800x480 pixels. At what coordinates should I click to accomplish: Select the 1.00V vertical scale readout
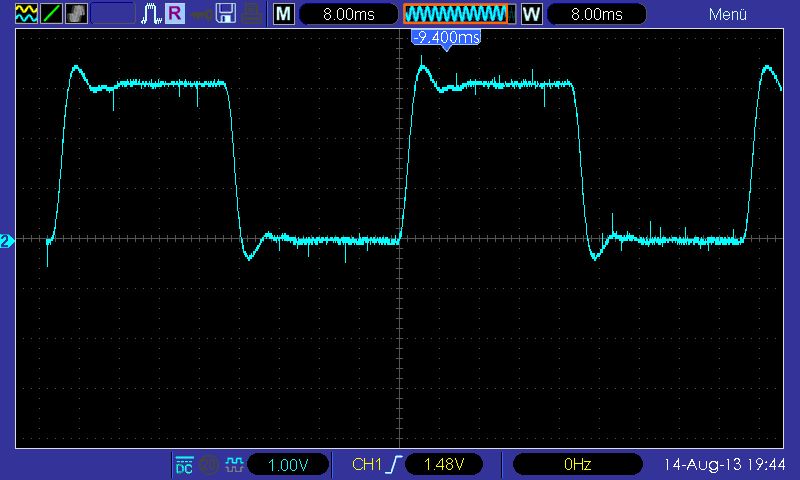click(288, 465)
